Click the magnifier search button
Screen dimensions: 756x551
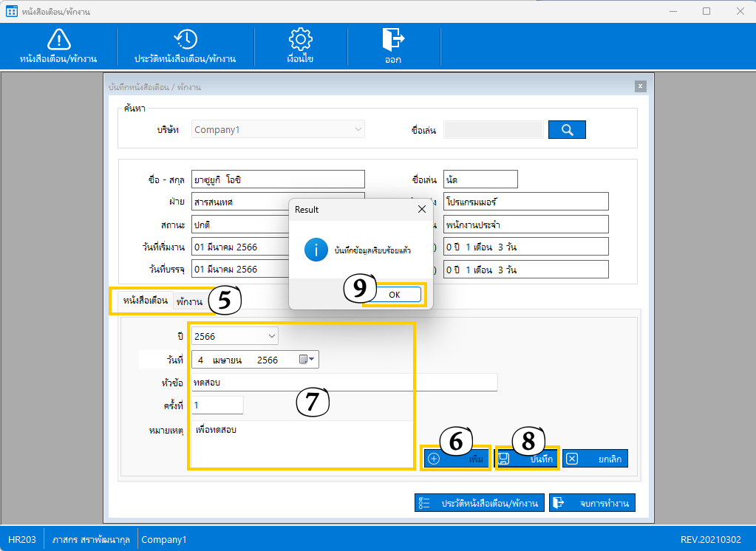[x=567, y=130]
